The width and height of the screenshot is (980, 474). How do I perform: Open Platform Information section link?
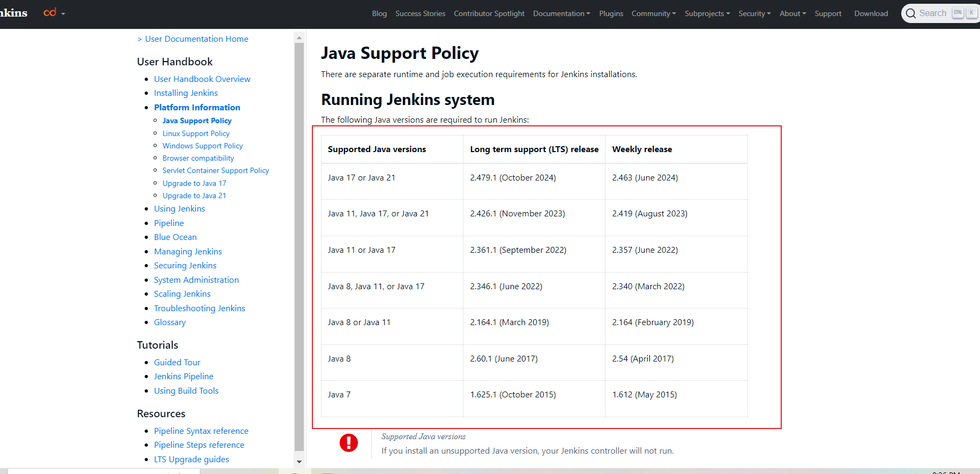pos(197,107)
